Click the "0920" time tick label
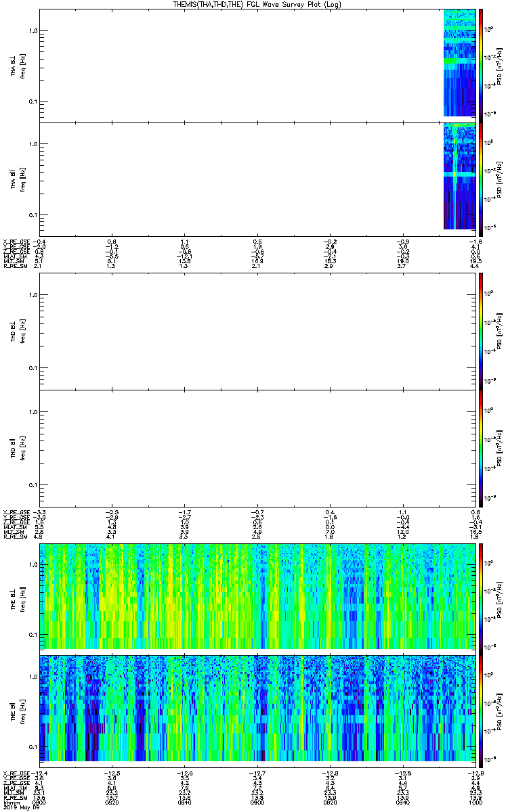The image size is (508, 812). pos(330,803)
